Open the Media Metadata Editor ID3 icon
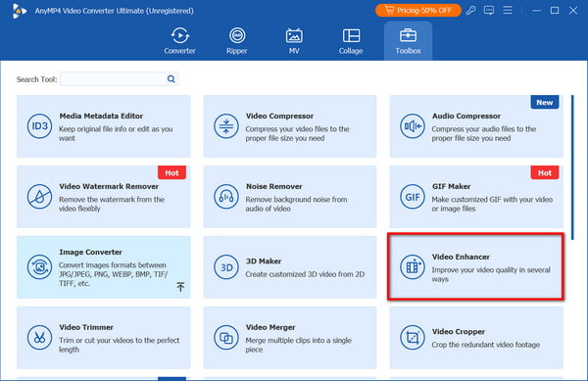Image resolution: width=588 pixels, height=381 pixels. click(x=39, y=126)
